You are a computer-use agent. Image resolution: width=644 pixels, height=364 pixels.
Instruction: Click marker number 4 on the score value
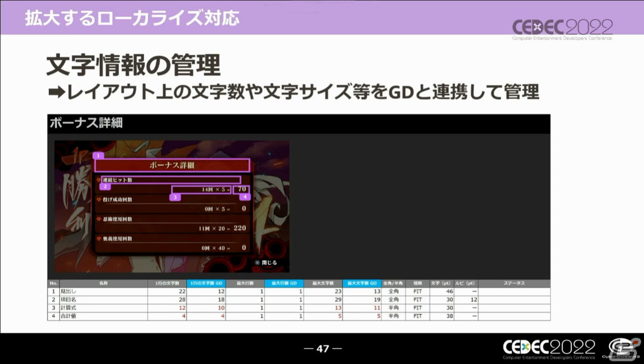coord(245,197)
